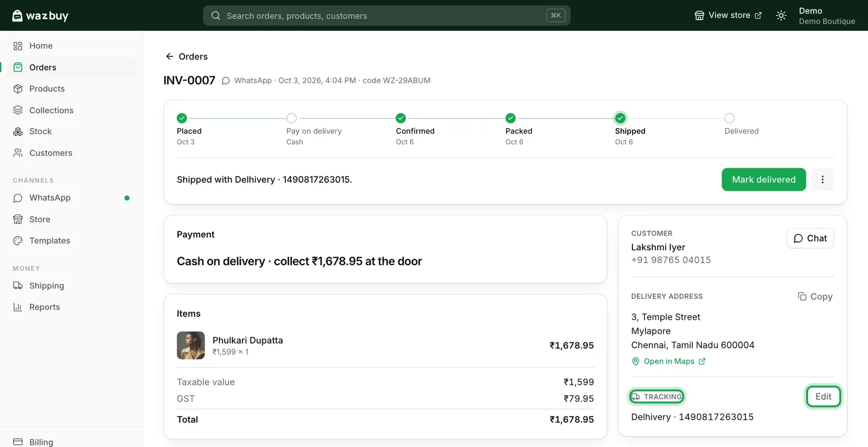Click the Delivered step marker
Viewport: 868px width, 447px height.
730,118
